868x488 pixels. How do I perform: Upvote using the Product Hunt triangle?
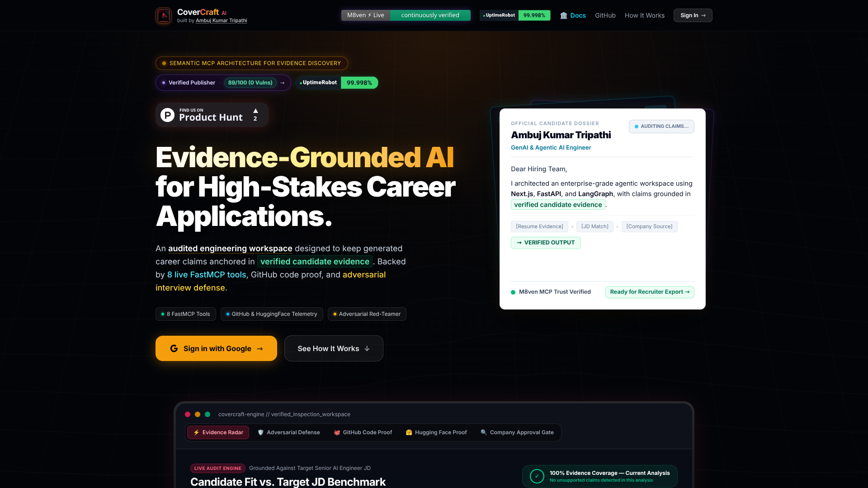click(x=255, y=111)
